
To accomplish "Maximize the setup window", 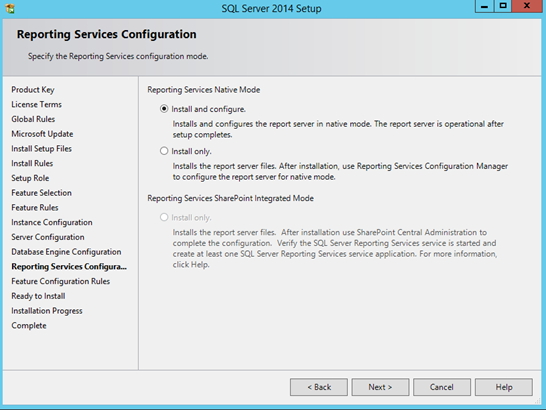I will tap(503, 6).
